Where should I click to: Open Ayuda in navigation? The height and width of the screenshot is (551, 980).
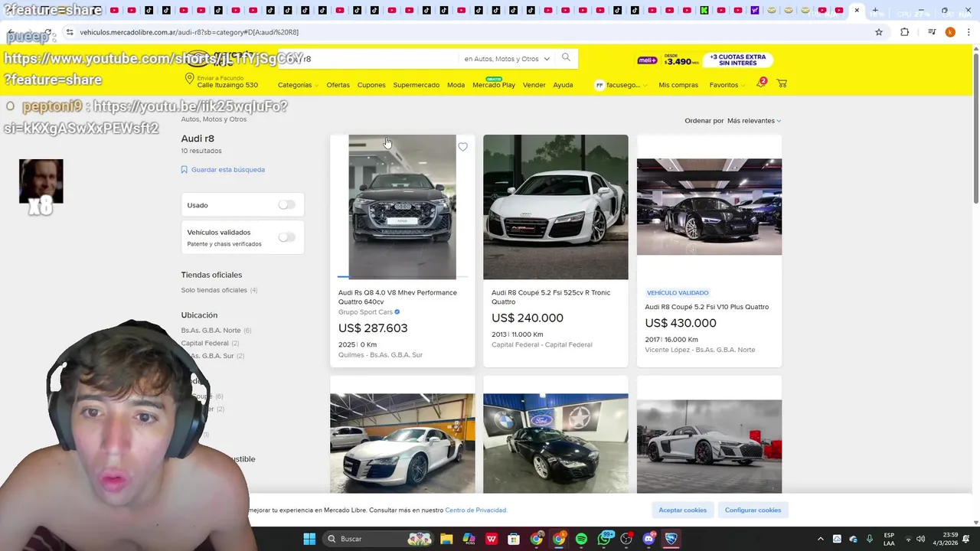click(563, 85)
